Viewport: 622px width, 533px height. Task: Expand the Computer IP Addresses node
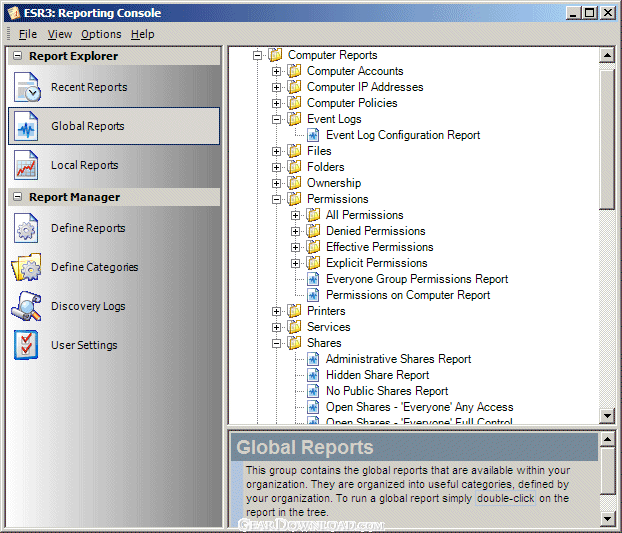click(x=276, y=87)
